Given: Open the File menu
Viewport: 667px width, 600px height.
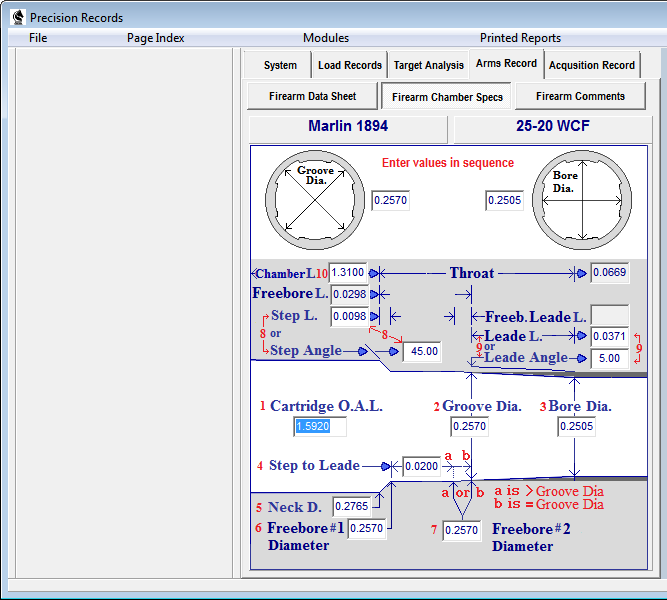Looking at the screenshot, I should [38, 38].
